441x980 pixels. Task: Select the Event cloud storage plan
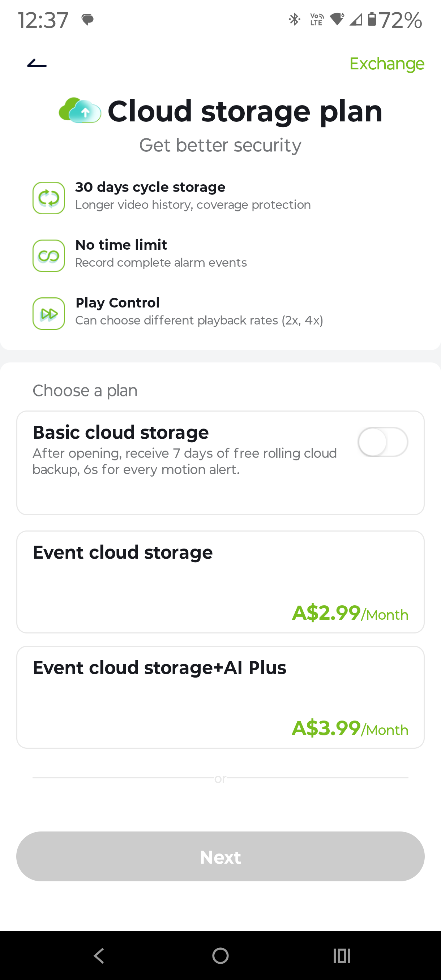220,582
